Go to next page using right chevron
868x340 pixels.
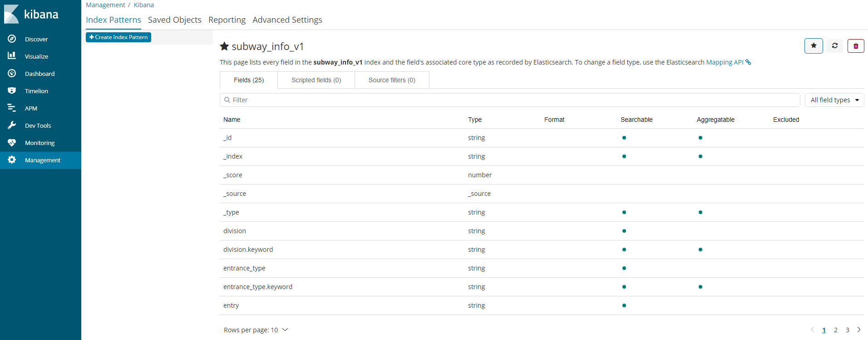coord(859,330)
